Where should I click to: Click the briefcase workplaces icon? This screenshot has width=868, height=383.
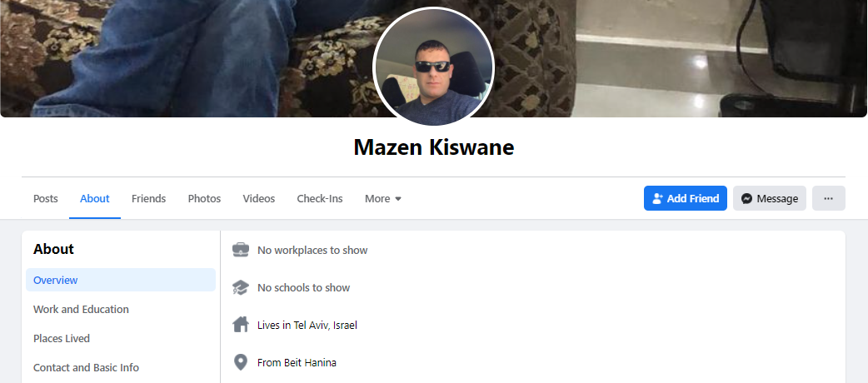point(240,250)
